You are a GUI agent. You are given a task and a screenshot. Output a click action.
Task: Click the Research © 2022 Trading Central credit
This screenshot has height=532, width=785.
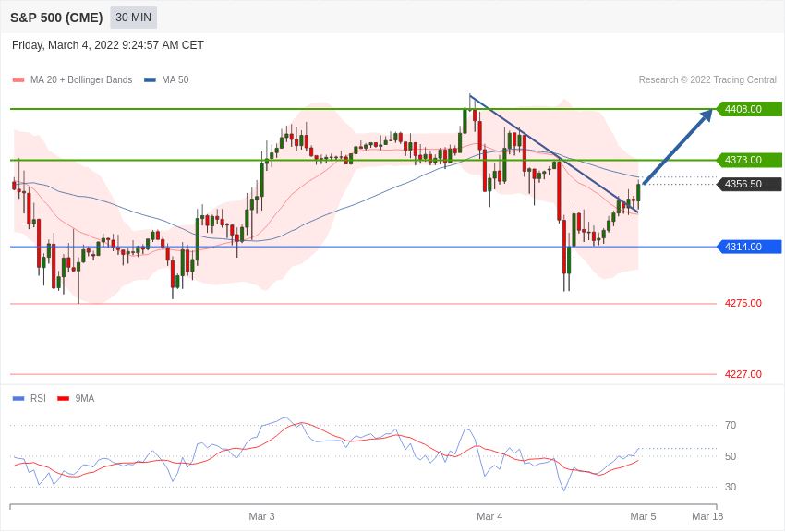[x=707, y=79]
